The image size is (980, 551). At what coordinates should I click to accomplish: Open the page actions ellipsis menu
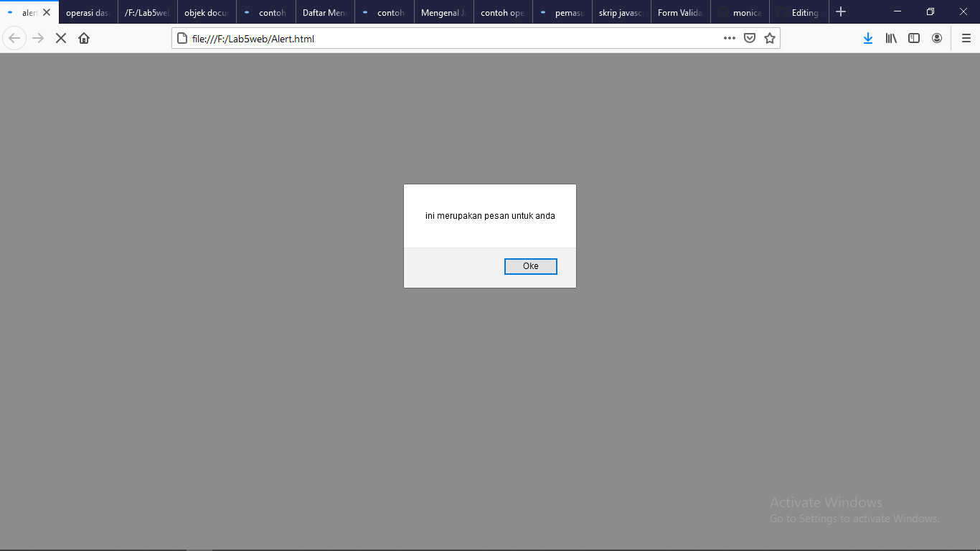click(x=729, y=38)
